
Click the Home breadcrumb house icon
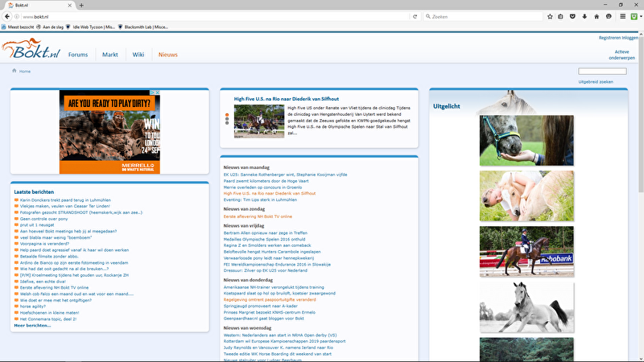14,71
